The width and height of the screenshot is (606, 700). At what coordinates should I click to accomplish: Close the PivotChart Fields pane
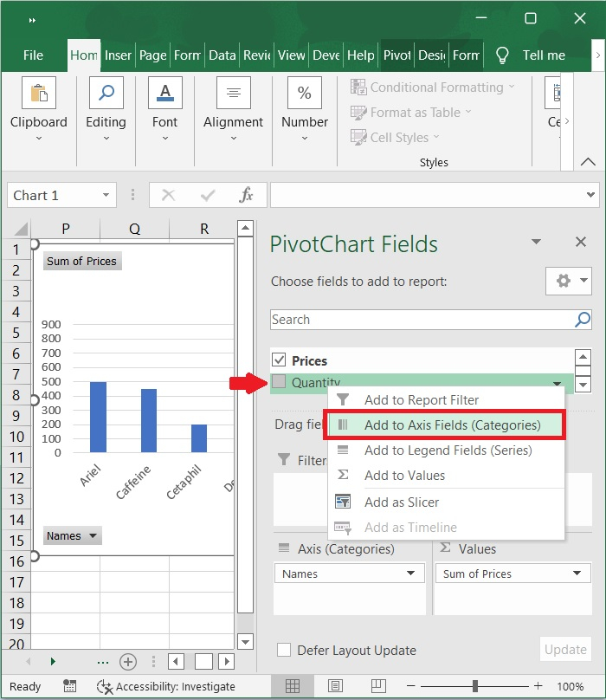point(581,242)
